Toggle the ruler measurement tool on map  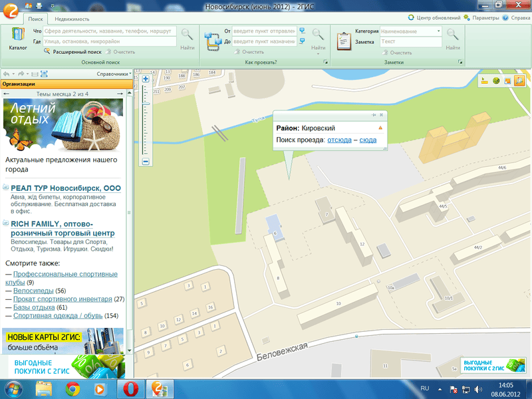click(x=485, y=80)
